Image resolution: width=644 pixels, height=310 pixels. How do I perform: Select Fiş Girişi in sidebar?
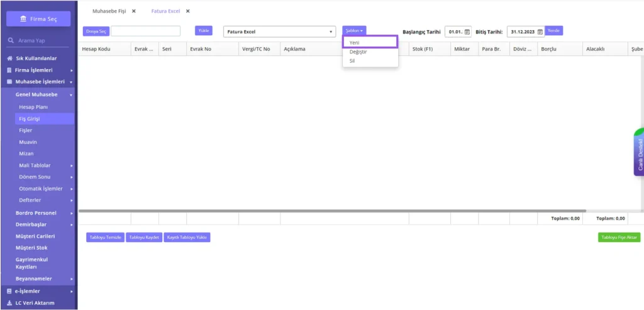coord(45,119)
